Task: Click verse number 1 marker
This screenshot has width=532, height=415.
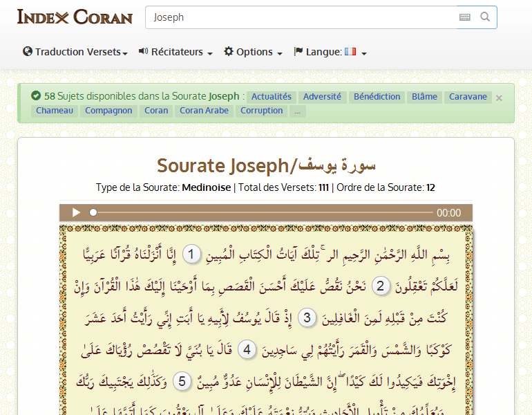Action: 195,254
